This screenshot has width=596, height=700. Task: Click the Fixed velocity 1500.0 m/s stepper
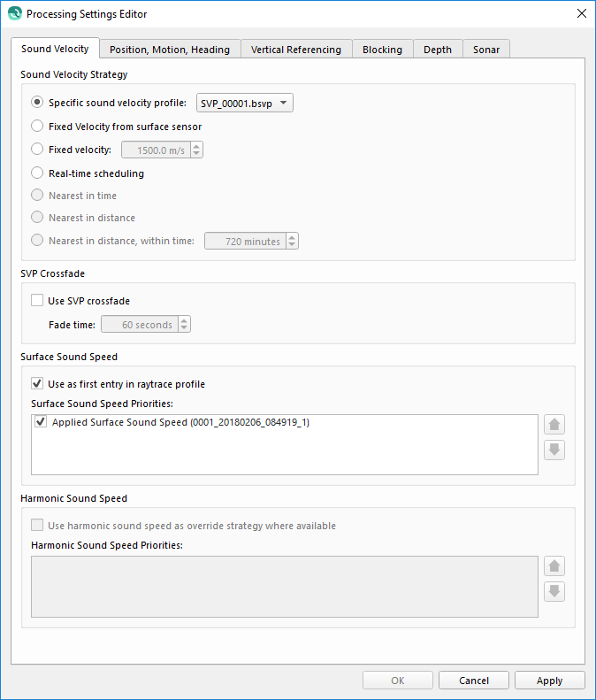tap(196, 150)
